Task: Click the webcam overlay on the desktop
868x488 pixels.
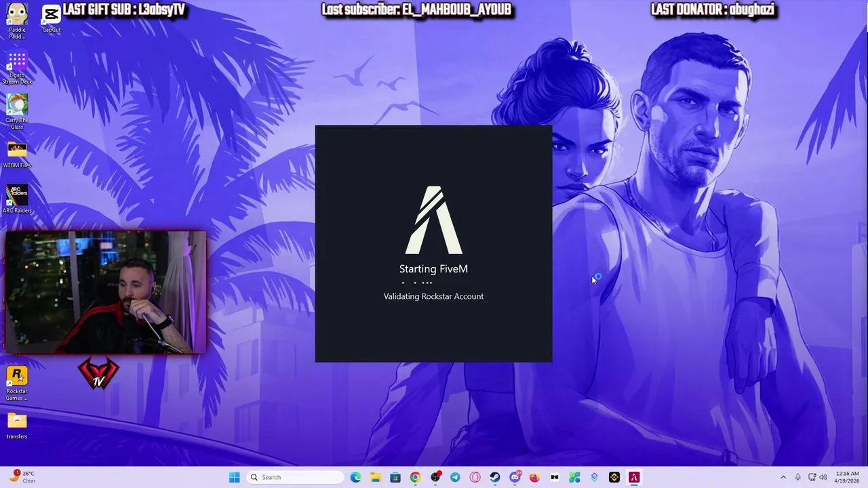Action: [x=105, y=291]
